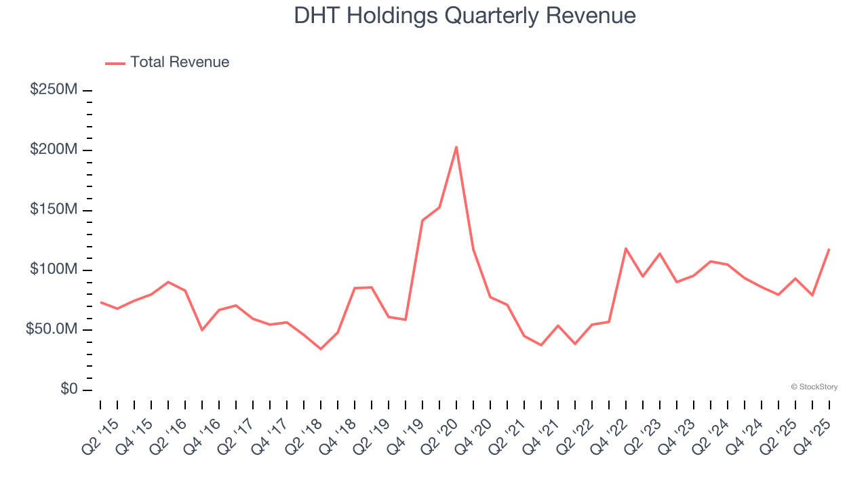Open the StockStory attribution link

coord(814,386)
